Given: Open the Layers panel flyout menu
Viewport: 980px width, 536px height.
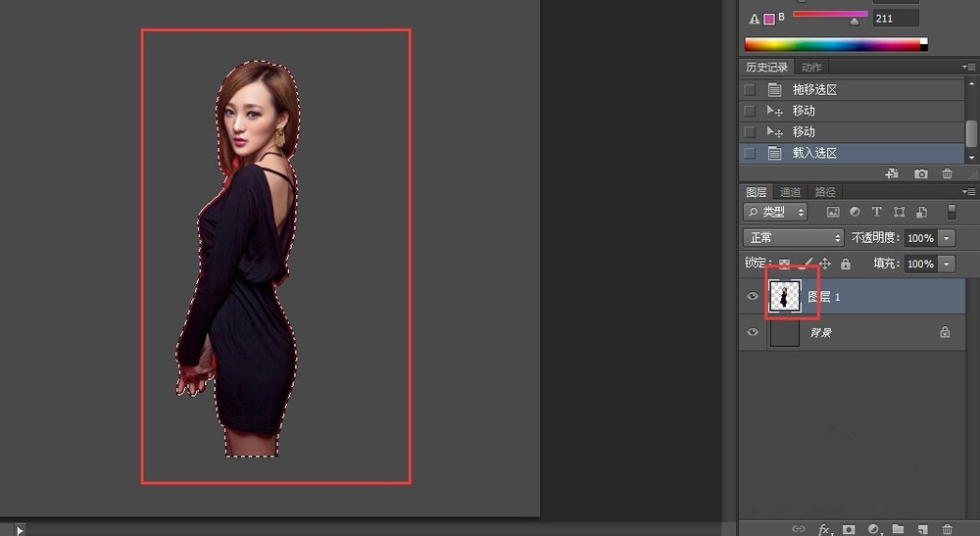Looking at the screenshot, I should point(968,192).
